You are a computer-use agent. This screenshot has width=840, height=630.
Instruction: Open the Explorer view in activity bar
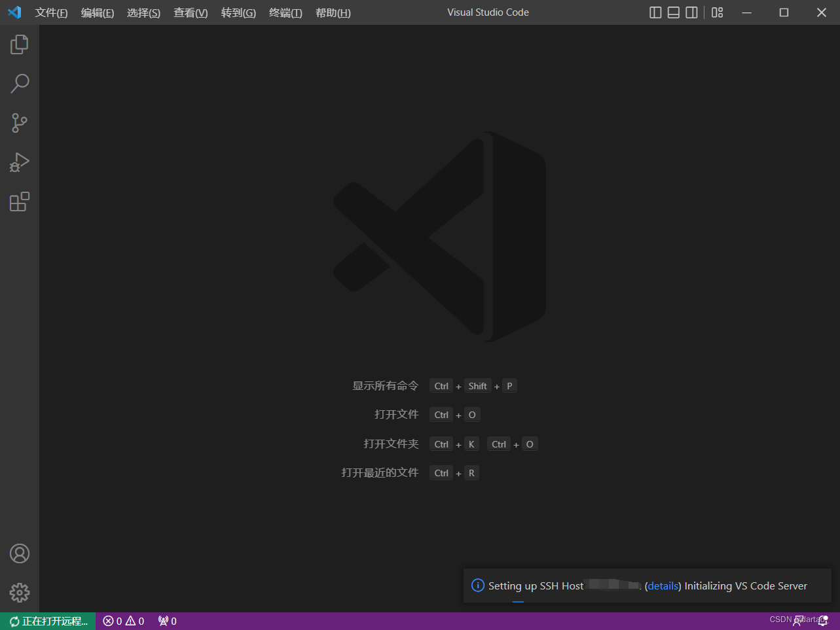20,44
